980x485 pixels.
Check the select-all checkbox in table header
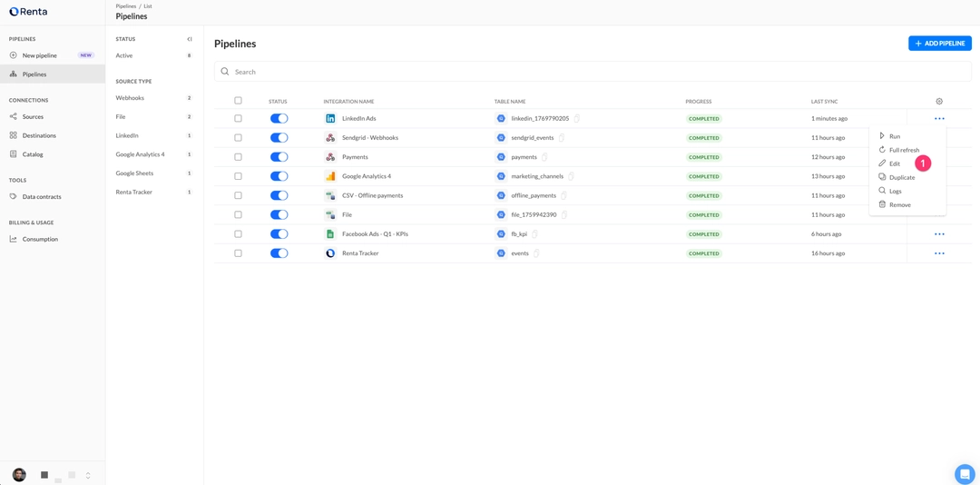238,101
